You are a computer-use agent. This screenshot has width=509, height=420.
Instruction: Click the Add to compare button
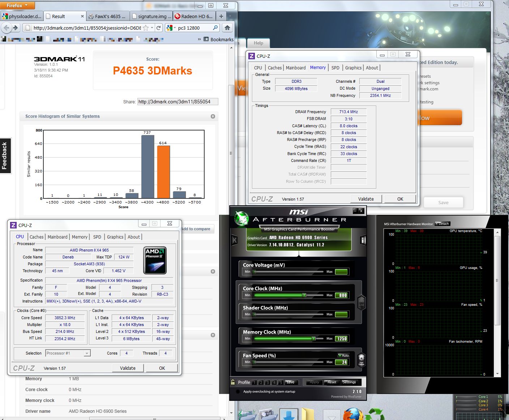196,229
